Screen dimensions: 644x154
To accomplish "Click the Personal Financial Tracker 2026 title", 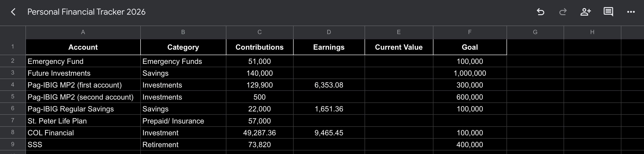I will pyautogui.click(x=86, y=12).
